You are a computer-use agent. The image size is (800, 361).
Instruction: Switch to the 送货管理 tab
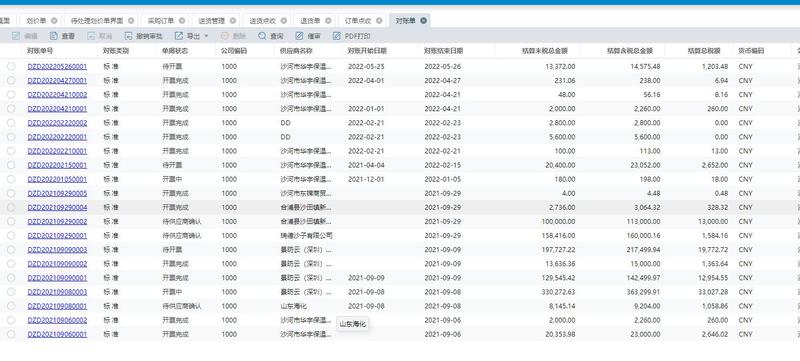tap(211, 21)
